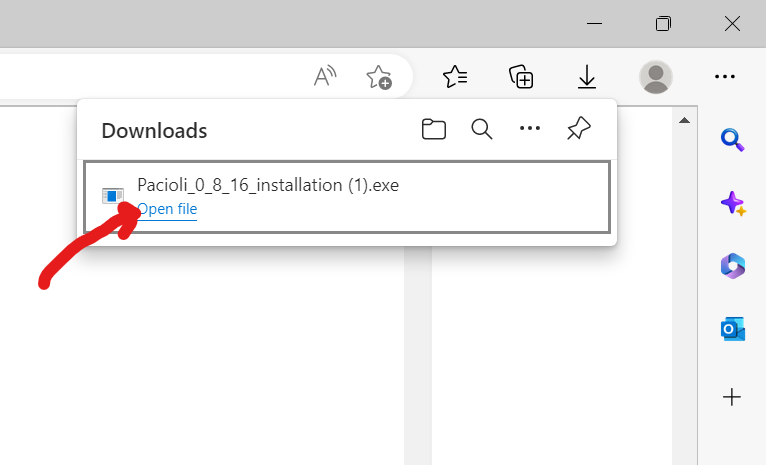Open Edge Settings and more menu

(x=725, y=76)
